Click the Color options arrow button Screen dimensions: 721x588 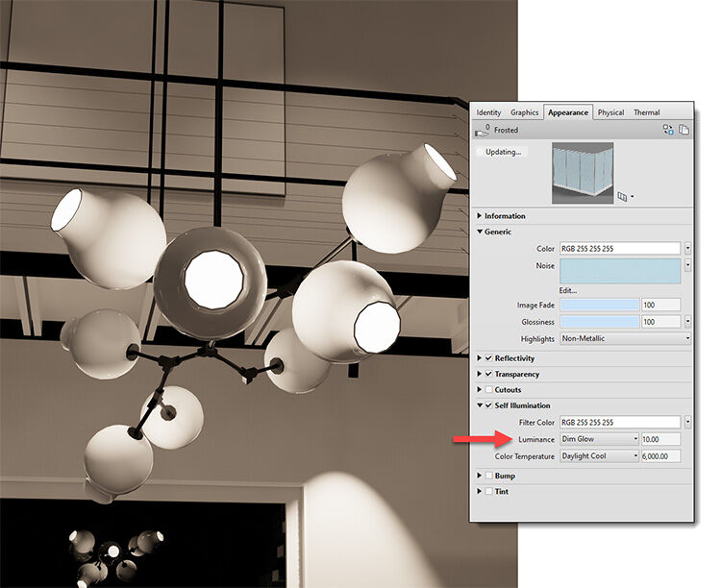coord(687,249)
